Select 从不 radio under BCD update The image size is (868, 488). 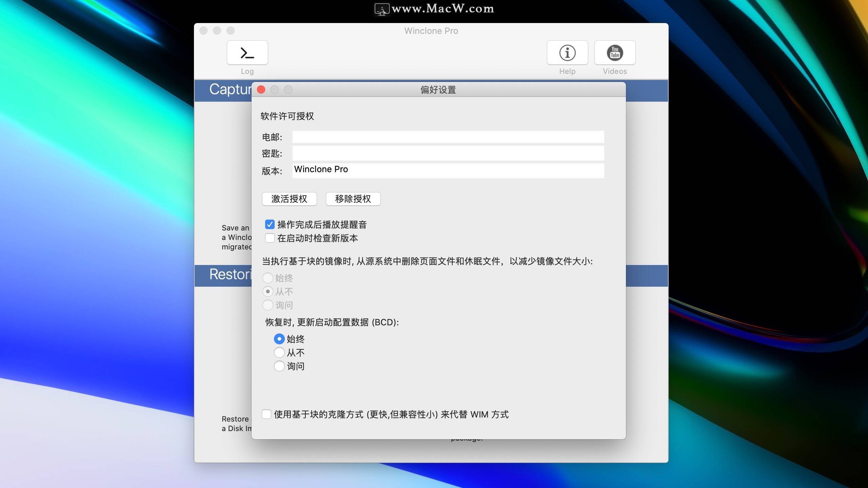coord(279,352)
